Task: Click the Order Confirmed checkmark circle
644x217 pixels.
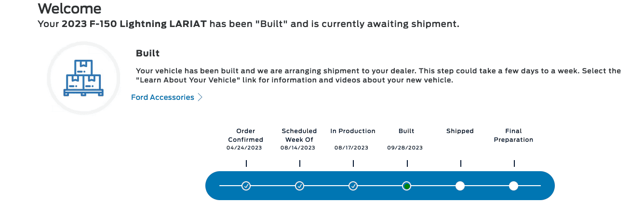Action: 246,186
